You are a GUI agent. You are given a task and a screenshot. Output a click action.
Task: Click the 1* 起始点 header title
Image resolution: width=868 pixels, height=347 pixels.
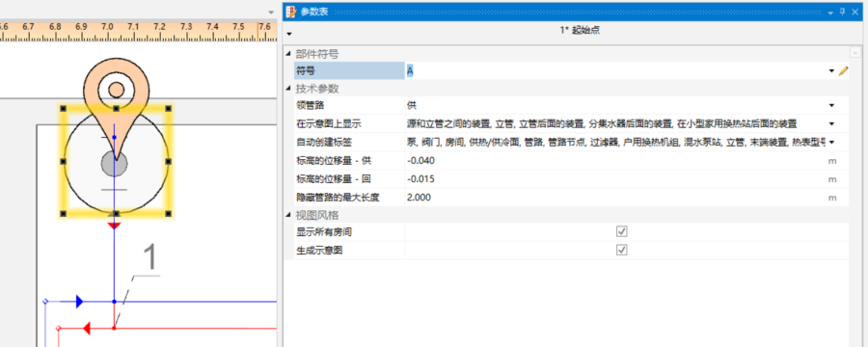click(x=580, y=31)
